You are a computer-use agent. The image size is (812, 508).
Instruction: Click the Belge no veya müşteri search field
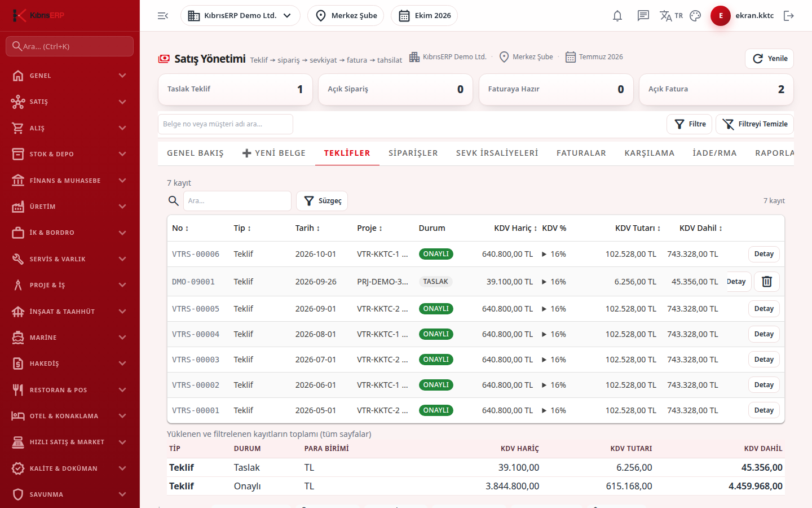tap(226, 124)
